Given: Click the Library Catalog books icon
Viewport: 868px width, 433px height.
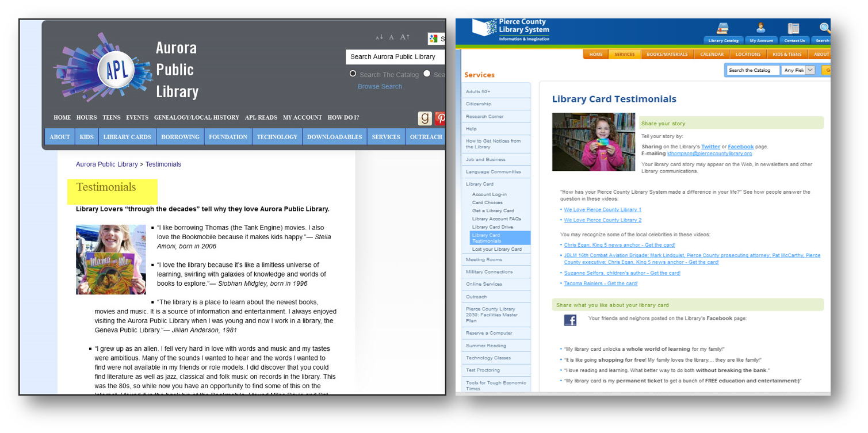Looking at the screenshot, I should 722,28.
